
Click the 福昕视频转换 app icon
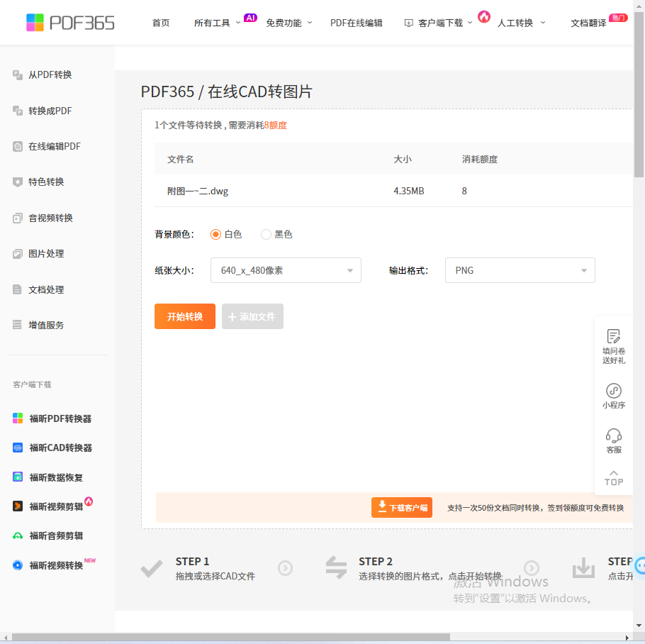tap(18, 565)
